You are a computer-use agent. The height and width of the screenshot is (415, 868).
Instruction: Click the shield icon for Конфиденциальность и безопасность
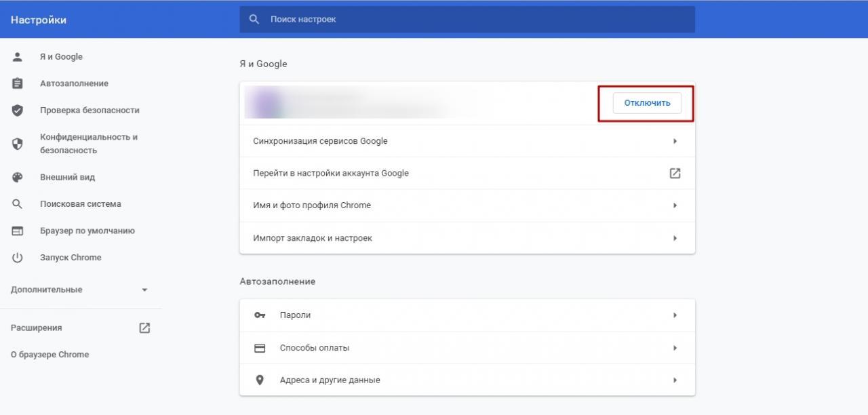(x=18, y=144)
